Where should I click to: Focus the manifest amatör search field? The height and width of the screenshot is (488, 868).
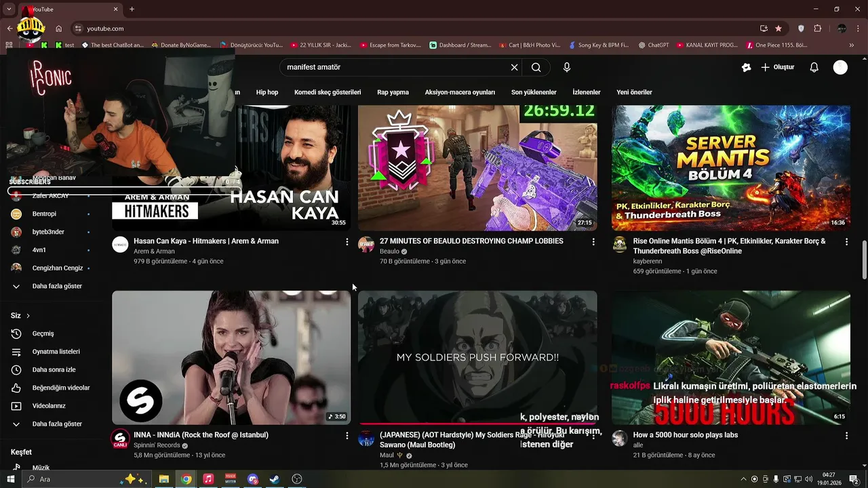(395, 67)
